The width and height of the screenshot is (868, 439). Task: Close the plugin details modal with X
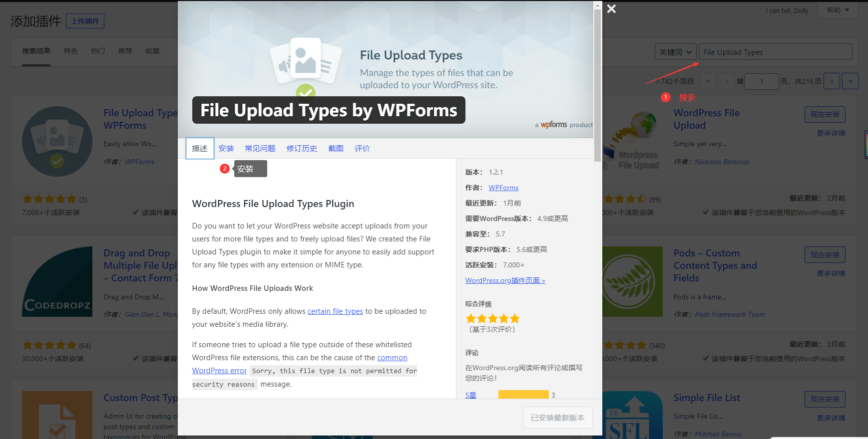(x=611, y=9)
